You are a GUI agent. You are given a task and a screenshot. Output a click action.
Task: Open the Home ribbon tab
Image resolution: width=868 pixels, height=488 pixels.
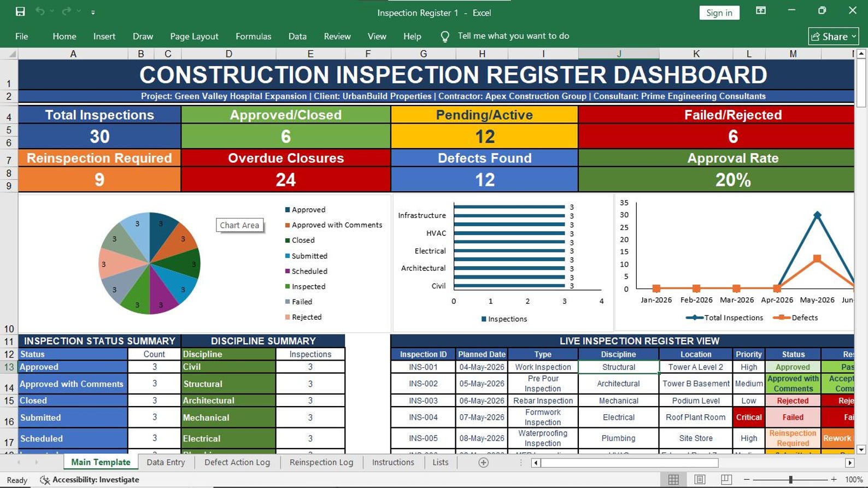pos(64,36)
